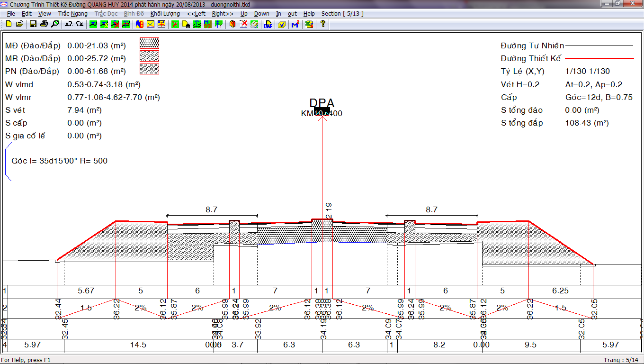The image size is (644, 364).
Task: Open the Edit menu
Action: tap(27, 14)
